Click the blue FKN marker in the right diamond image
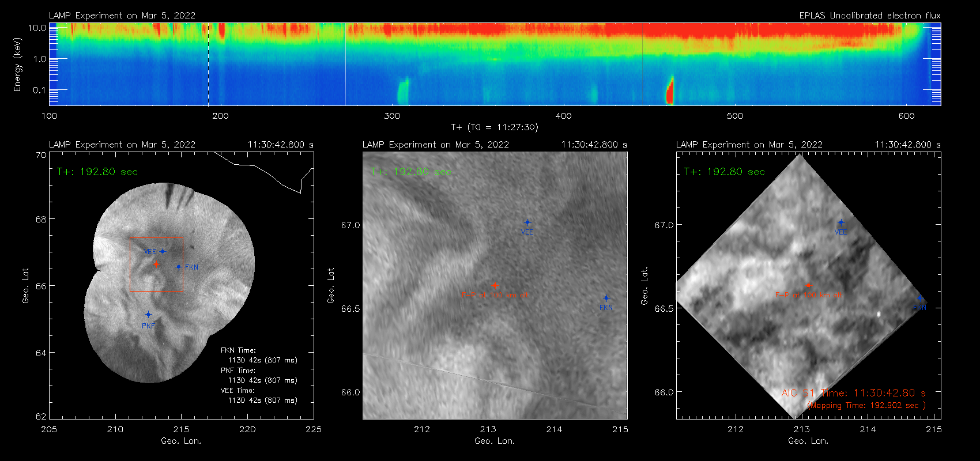 (x=919, y=298)
